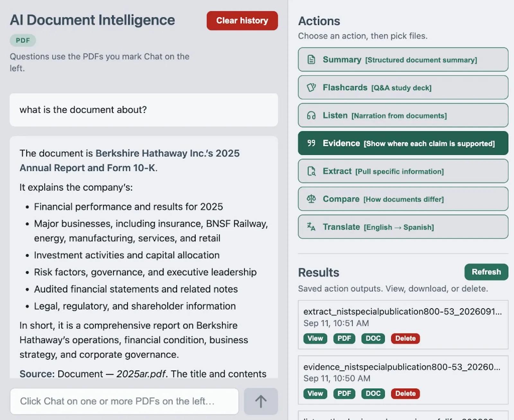
Task: Click 'Legal, regulatory, and shareholder information' bullet
Action: tap(135, 306)
